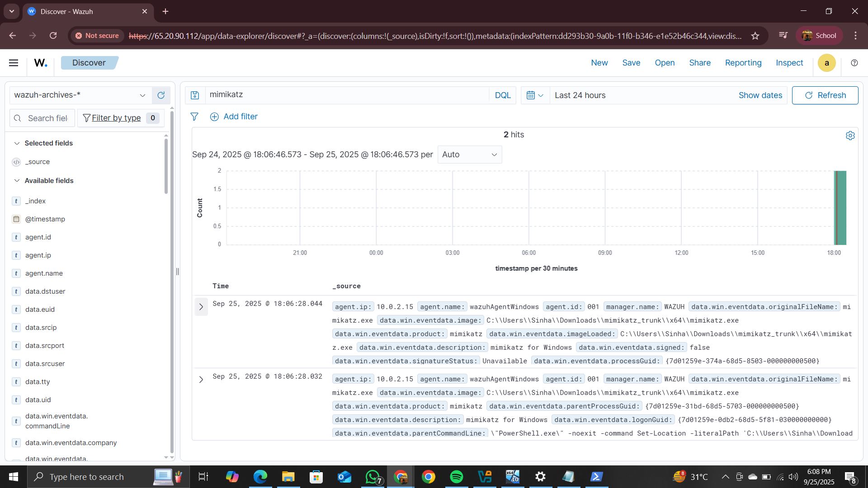
Task: Change the Auto interval dropdown
Action: [x=469, y=154]
